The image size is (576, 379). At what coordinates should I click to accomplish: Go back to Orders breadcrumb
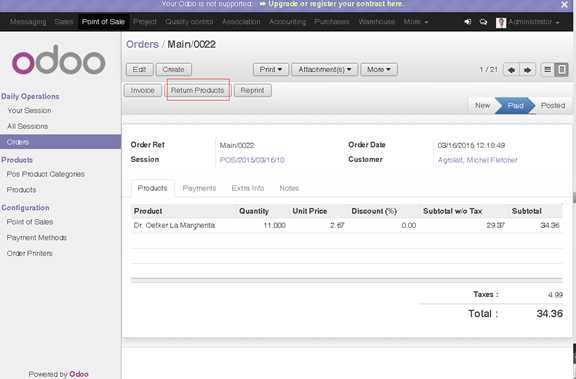pos(143,44)
